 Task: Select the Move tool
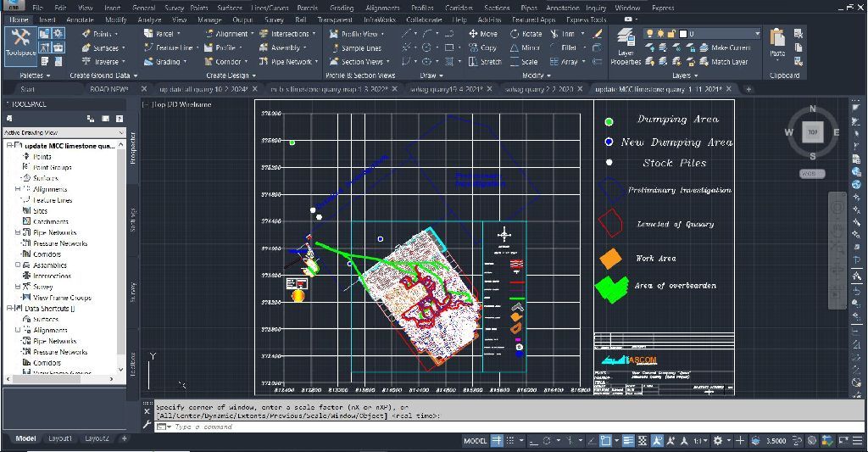482,34
